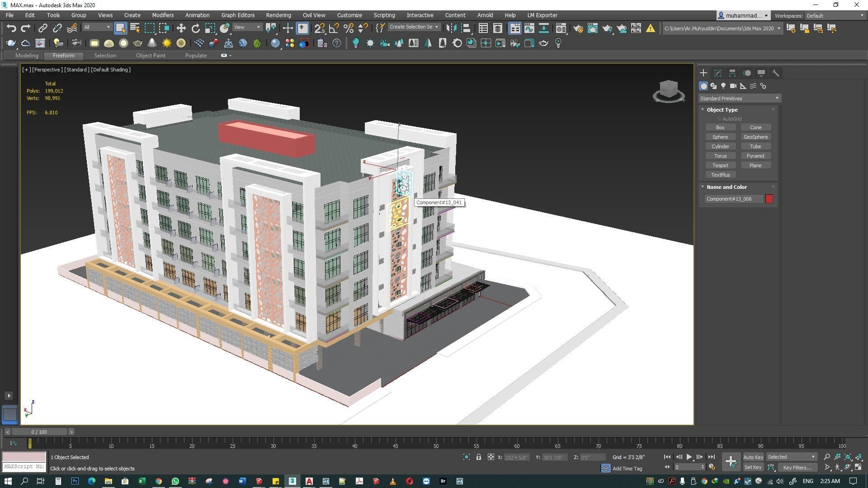The image size is (868, 488).
Task: Toggle the Angle Snap icon
Action: [x=334, y=28]
